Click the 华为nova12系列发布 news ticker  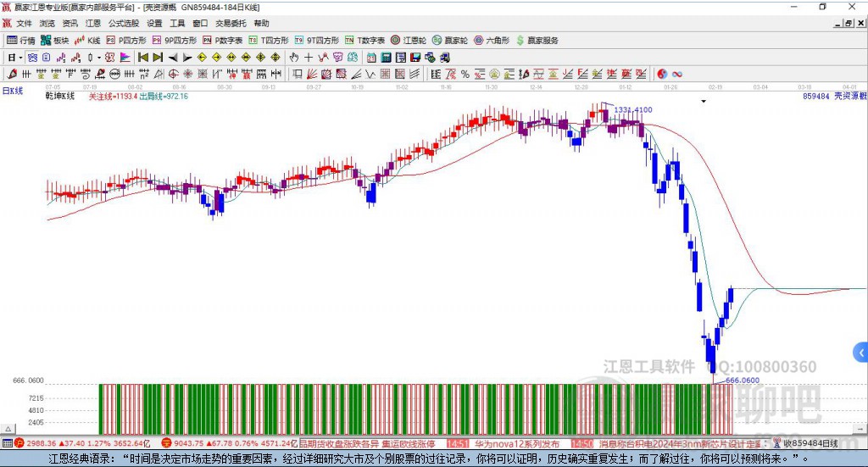(517, 444)
